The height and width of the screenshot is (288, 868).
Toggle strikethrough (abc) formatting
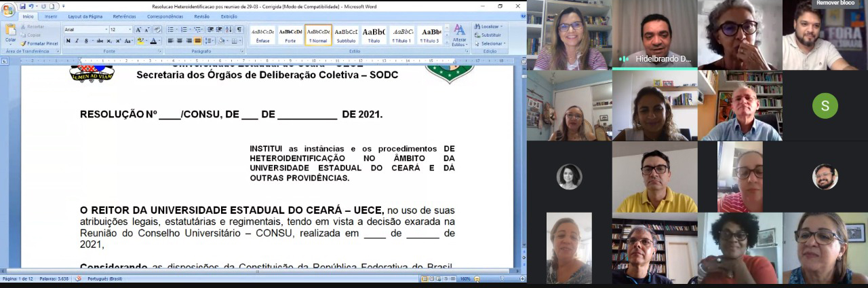point(100,41)
